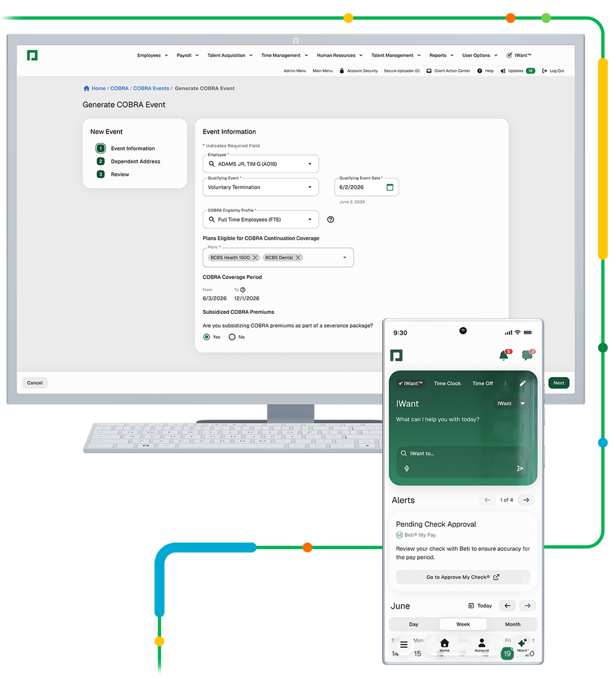Expand the Plans multi-select dropdown arrow
616x679 pixels.
pos(345,258)
